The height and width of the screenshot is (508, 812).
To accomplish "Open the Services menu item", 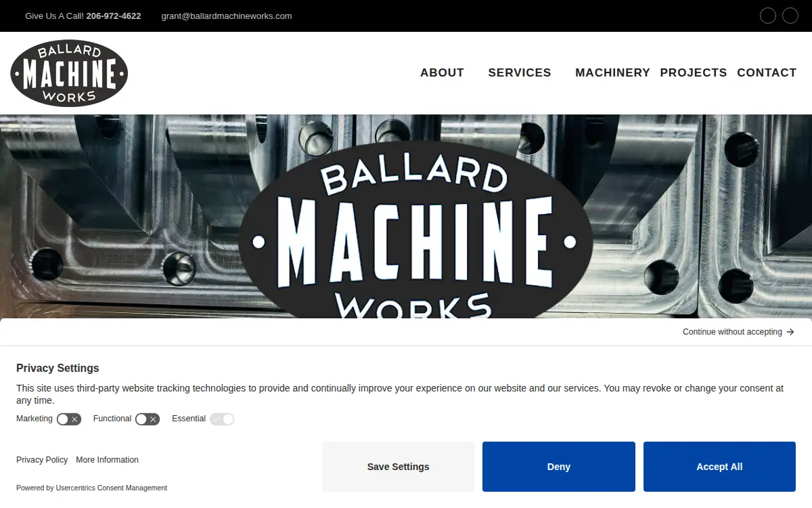I will [x=520, y=72].
